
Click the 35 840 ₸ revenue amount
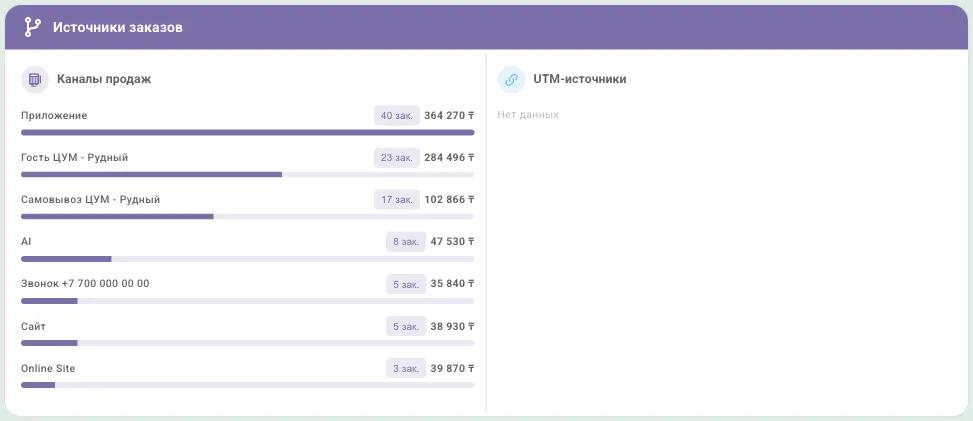(452, 284)
